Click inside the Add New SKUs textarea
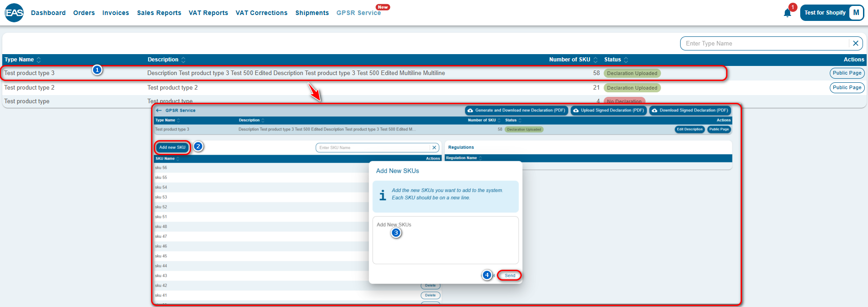The image size is (868, 307). coord(445,246)
